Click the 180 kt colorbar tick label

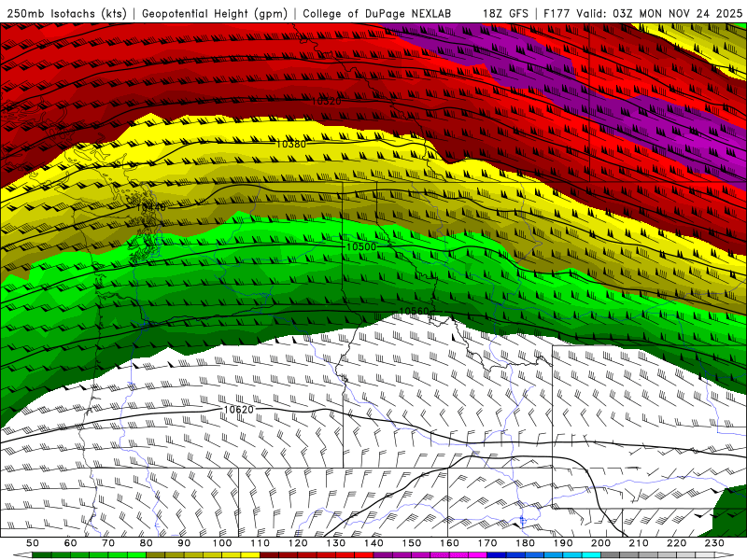(525, 543)
